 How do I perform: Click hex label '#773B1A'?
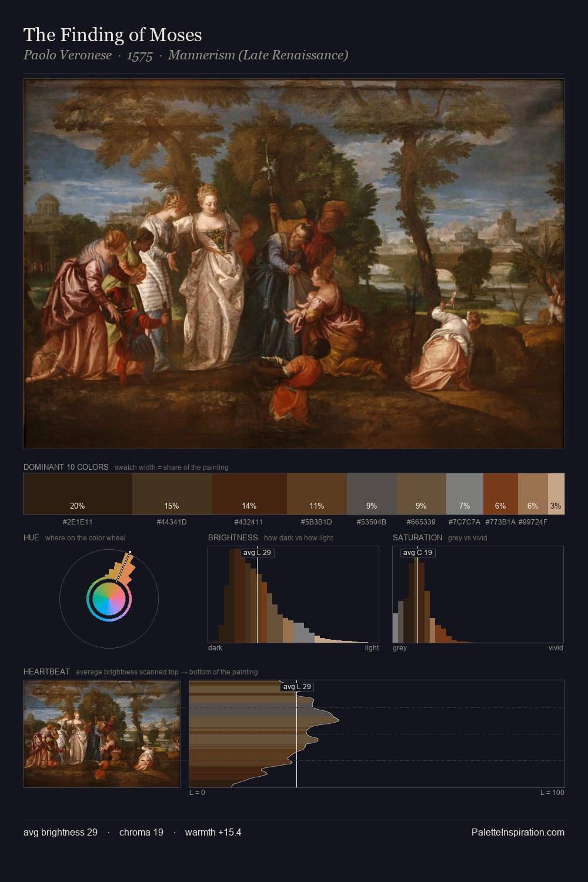pos(500,522)
